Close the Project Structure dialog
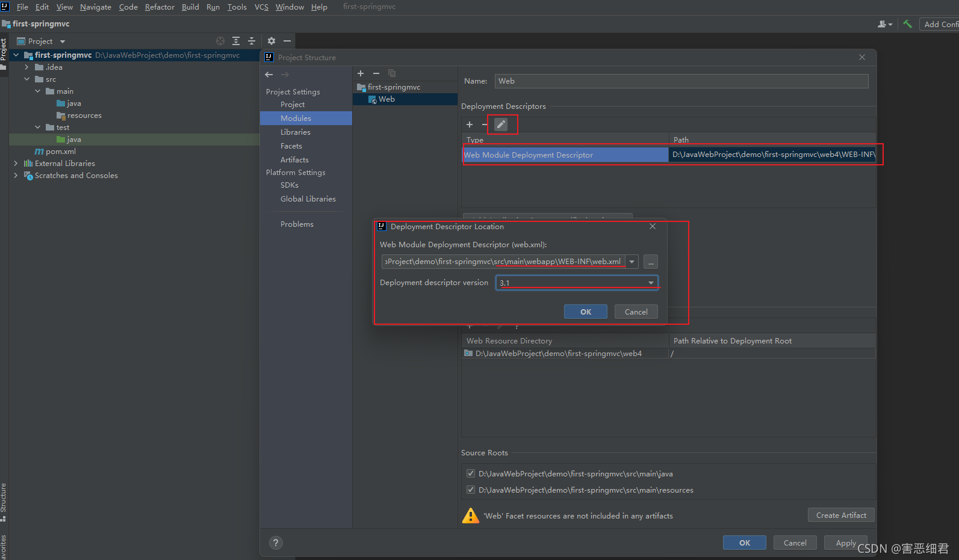The width and height of the screenshot is (959, 560). click(x=862, y=57)
